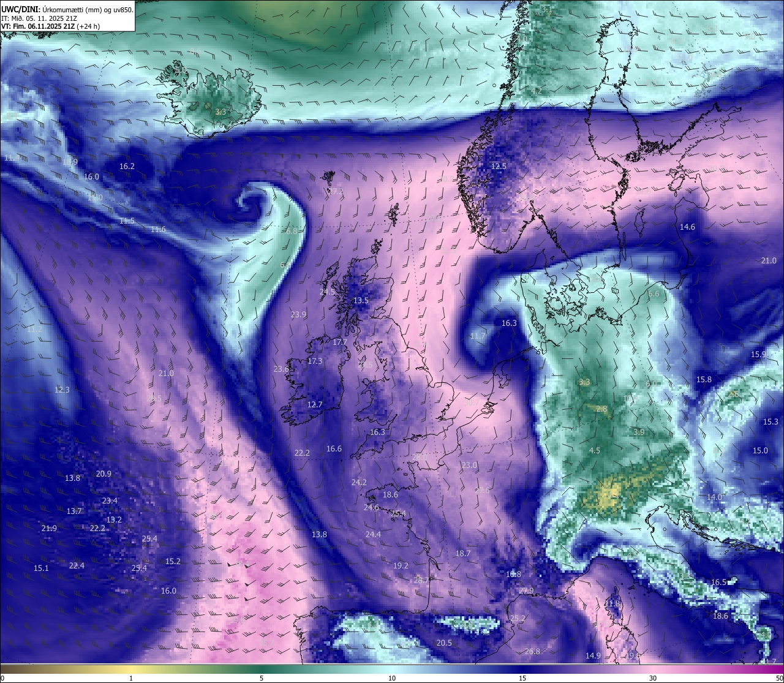This screenshot has width=784, height=683.
Task: Click the 11.7 value in the North Sea
Action: (478, 336)
